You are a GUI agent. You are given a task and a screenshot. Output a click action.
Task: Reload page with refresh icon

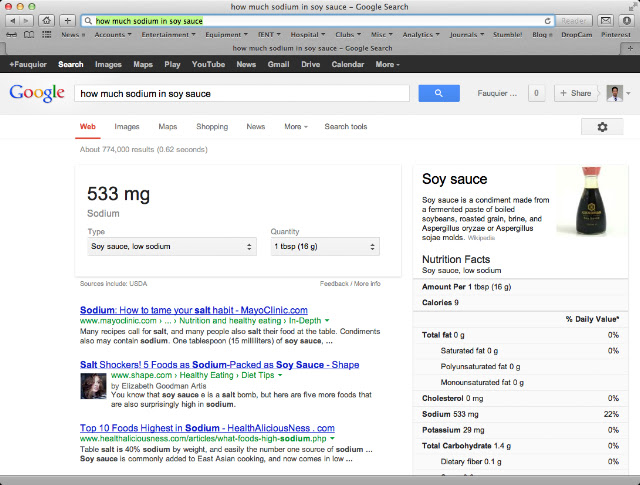547,21
